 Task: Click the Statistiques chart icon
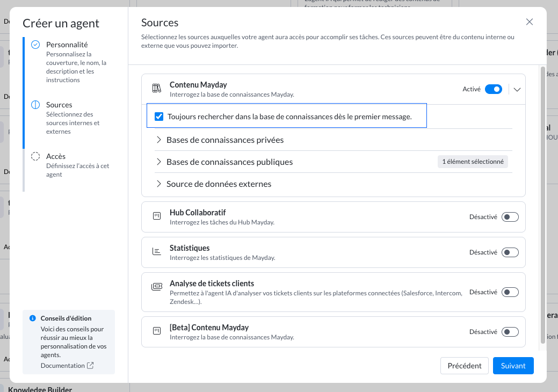[x=156, y=252]
